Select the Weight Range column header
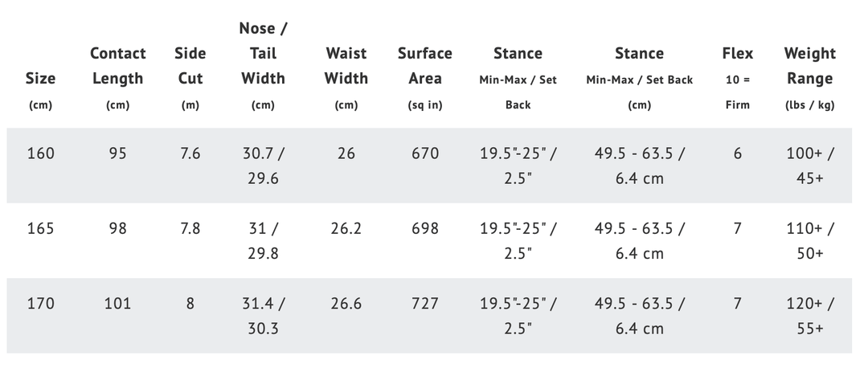This screenshot has height=372, width=868. [809, 66]
